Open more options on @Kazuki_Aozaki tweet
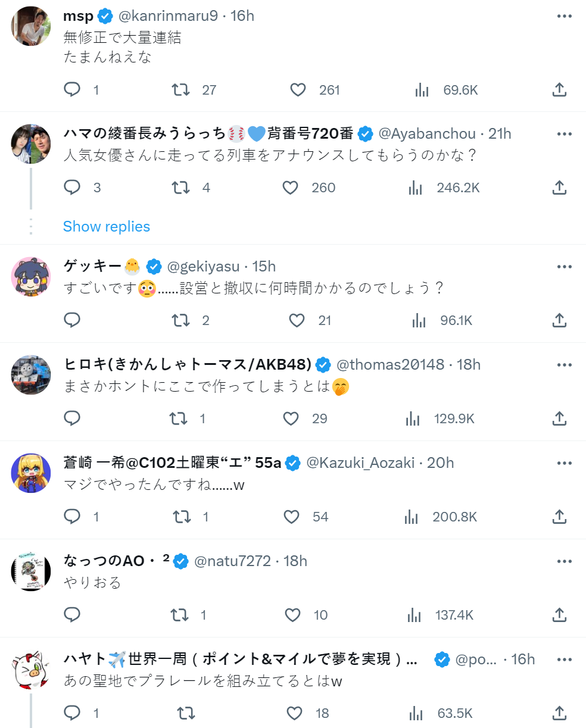Viewport: 586px width, 728px height. (x=564, y=463)
